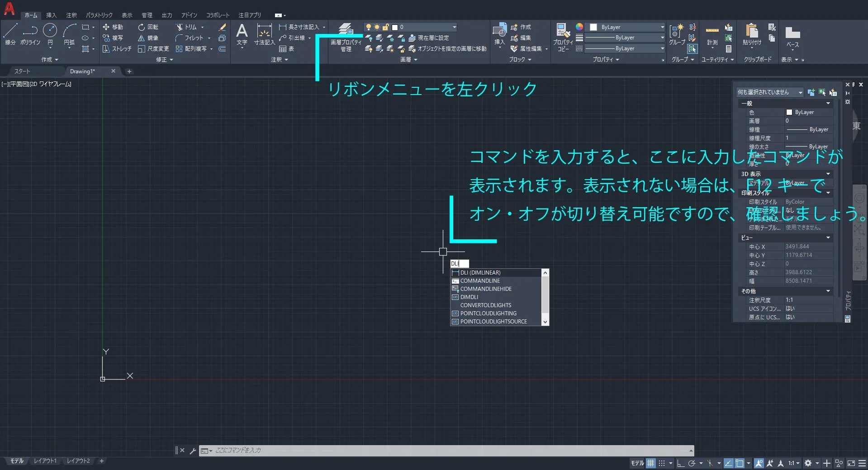The image size is (868, 470).
Task: Toggle ortho mode in status bar
Action: [680, 463]
